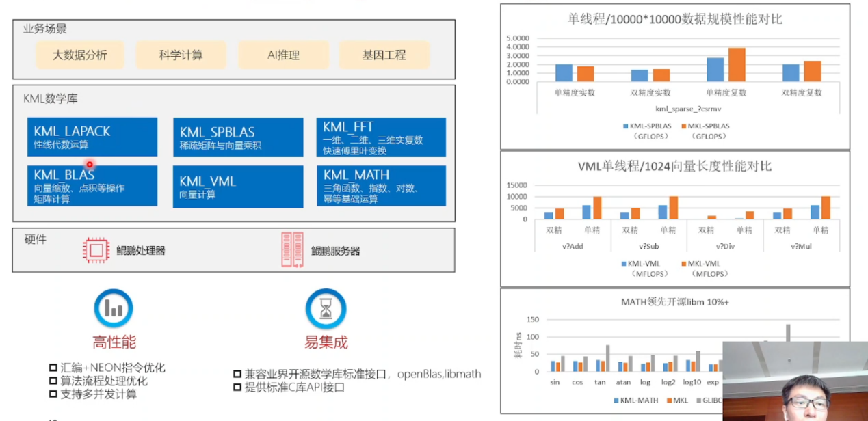
Task: Click the log10 label on MATH chart
Action: (x=691, y=382)
